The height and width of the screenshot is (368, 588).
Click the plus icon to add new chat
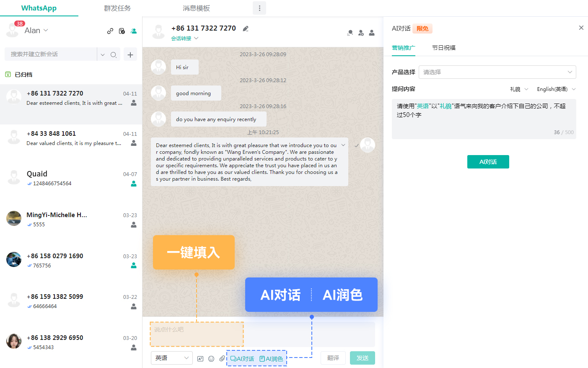click(130, 54)
